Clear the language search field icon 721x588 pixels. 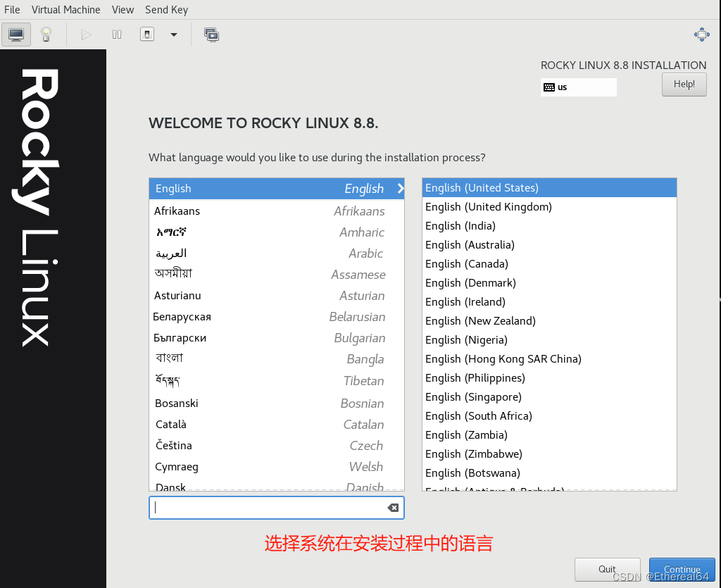point(393,508)
